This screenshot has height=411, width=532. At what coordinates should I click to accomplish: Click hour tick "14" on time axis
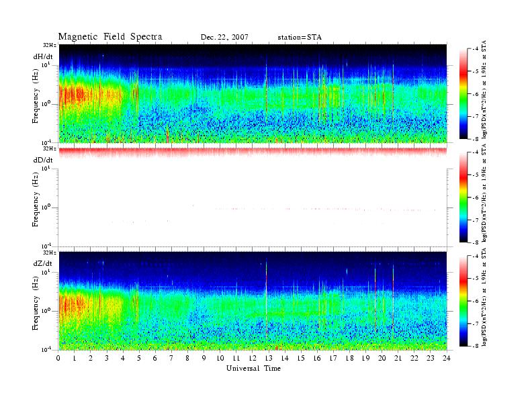click(x=285, y=358)
